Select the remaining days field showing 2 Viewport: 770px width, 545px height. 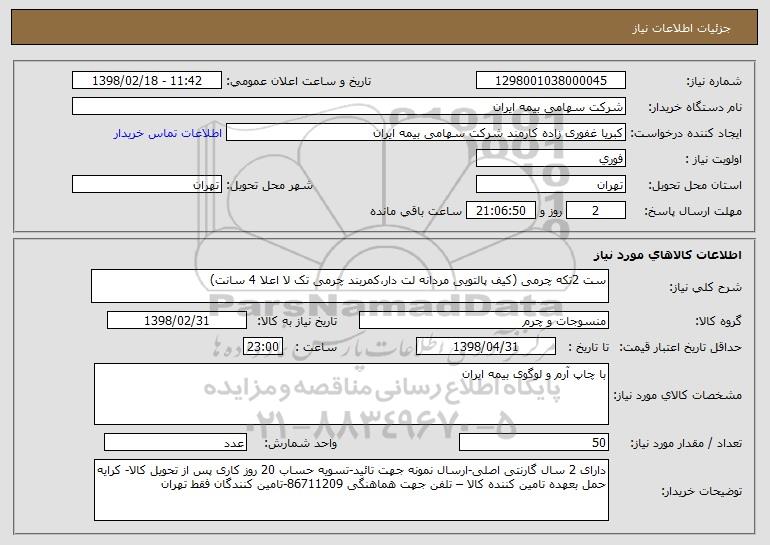(596, 211)
